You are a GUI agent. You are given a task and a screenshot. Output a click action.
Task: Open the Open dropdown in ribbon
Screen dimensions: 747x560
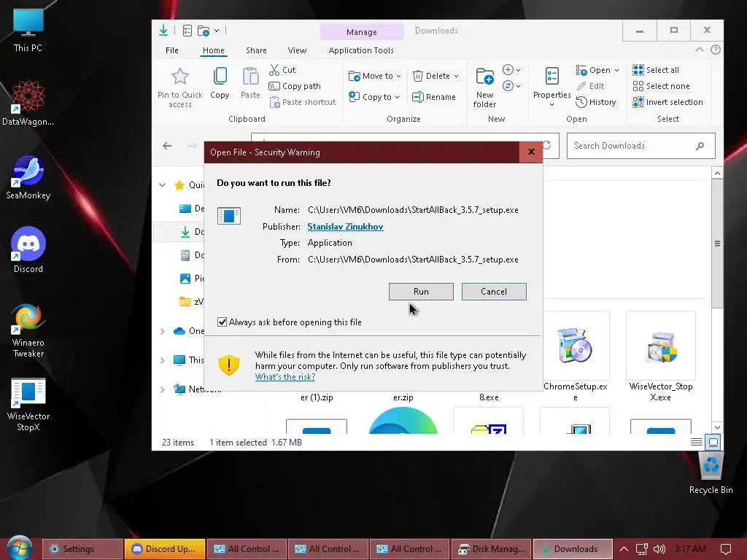(x=597, y=71)
